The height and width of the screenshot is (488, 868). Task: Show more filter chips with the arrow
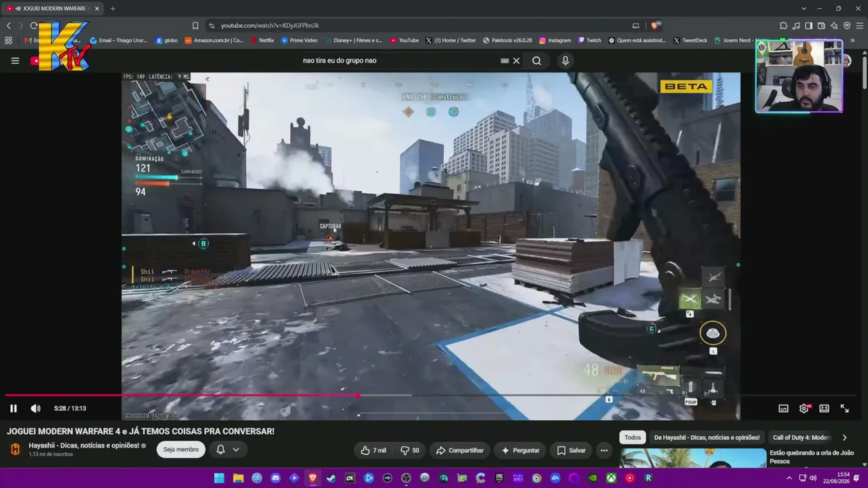(844, 437)
